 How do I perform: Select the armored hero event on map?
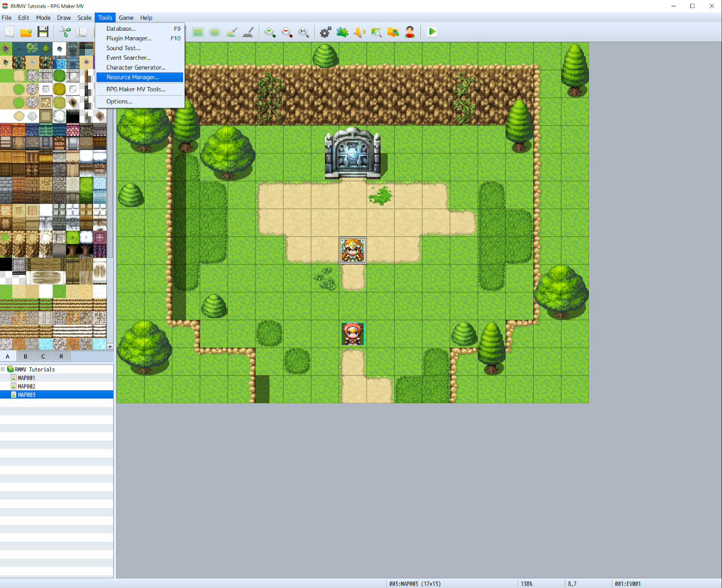click(352, 250)
